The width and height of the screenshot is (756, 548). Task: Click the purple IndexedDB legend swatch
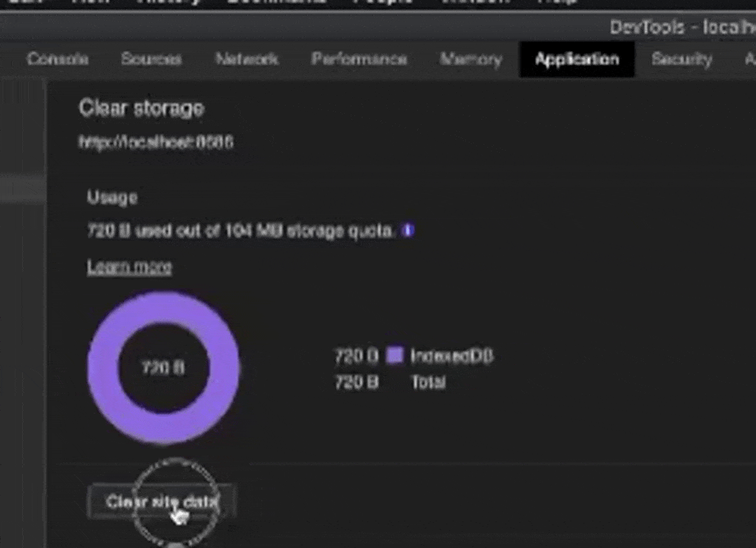[395, 355]
